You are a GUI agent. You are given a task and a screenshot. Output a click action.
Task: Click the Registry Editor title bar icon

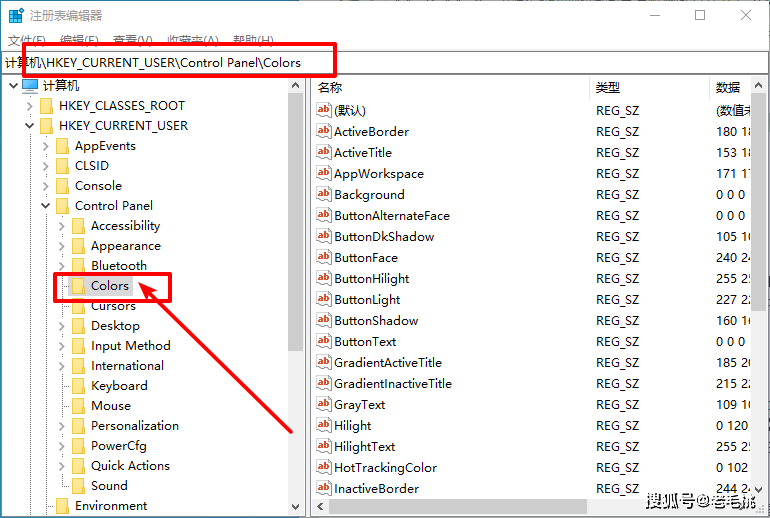click(x=16, y=16)
